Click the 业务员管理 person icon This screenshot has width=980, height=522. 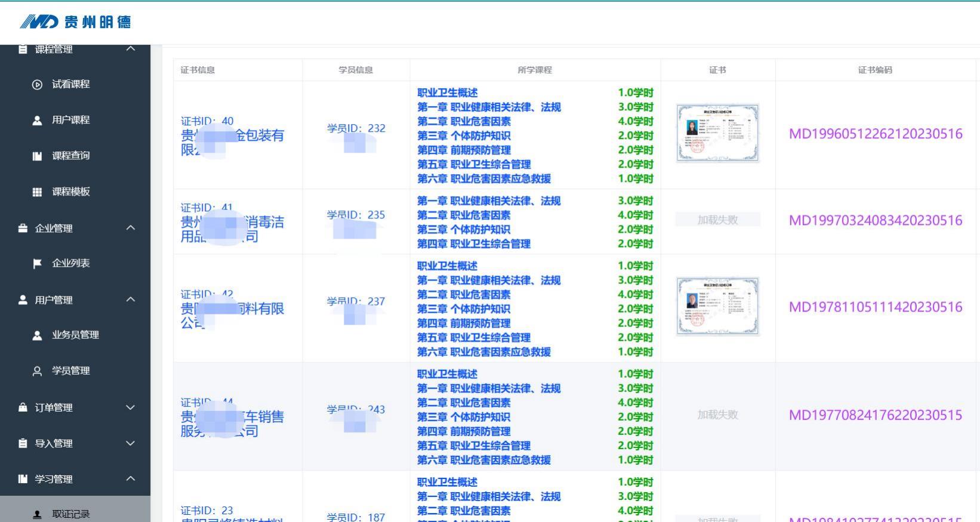pyautogui.click(x=37, y=335)
